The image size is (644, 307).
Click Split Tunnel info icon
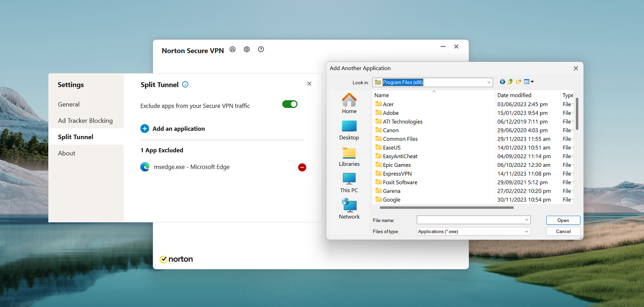[185, 85]
